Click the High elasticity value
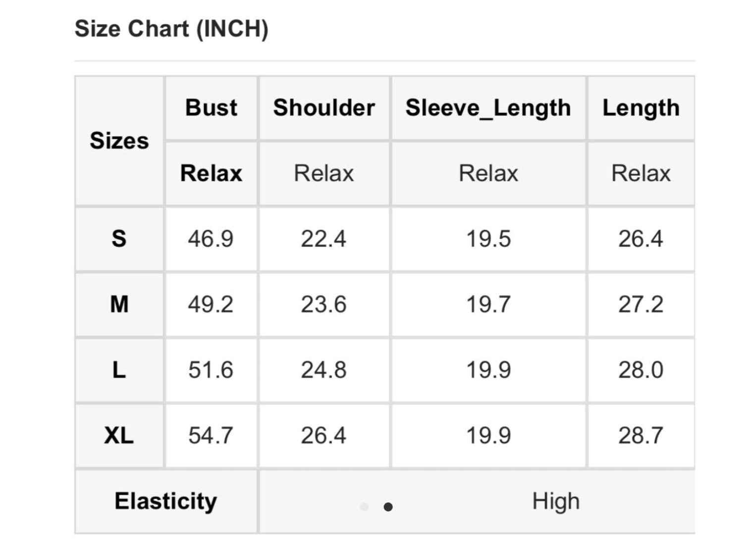 555,501
